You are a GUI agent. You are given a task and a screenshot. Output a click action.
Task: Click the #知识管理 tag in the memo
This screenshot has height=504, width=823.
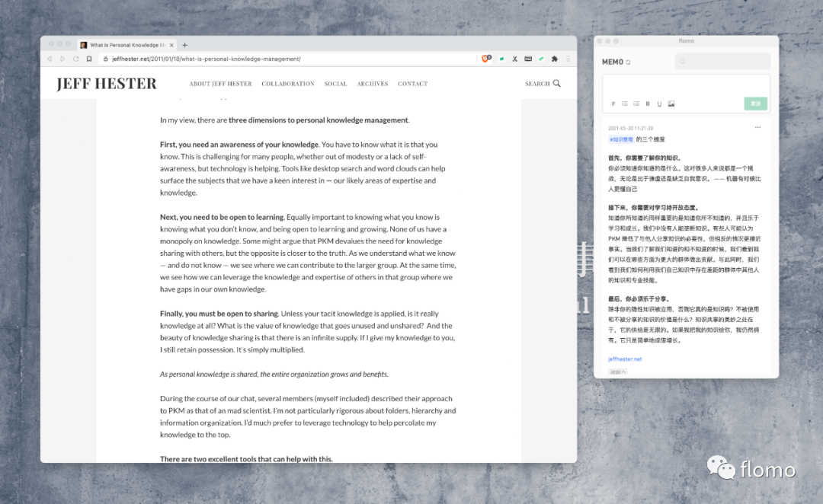pos(621,139)
